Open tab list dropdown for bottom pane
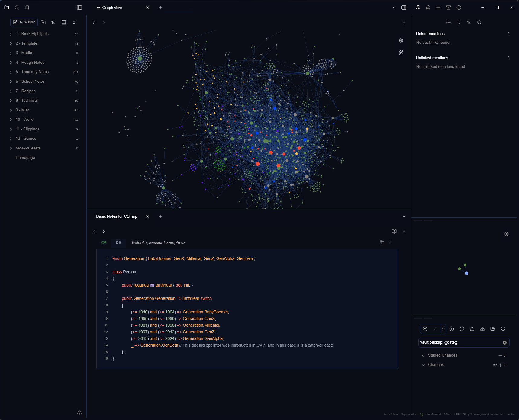Image resolution: width=519 pixels, height=420 pixels. 404,216
